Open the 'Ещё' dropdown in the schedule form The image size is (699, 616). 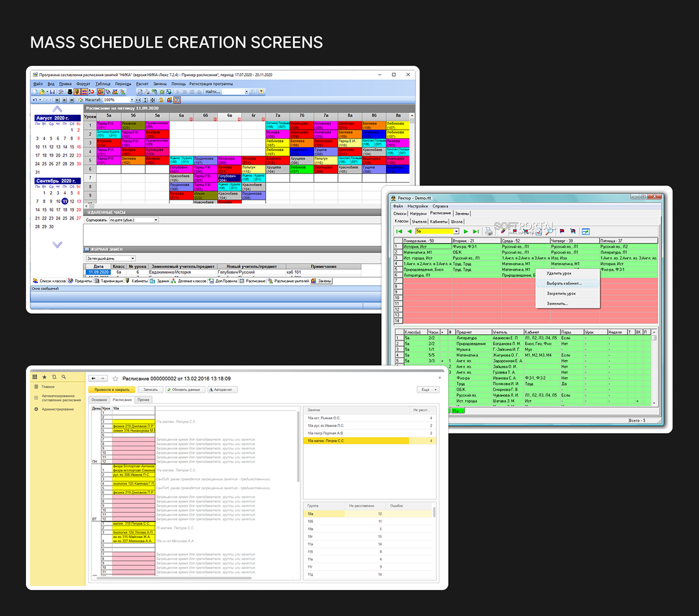tap(428, 389)
